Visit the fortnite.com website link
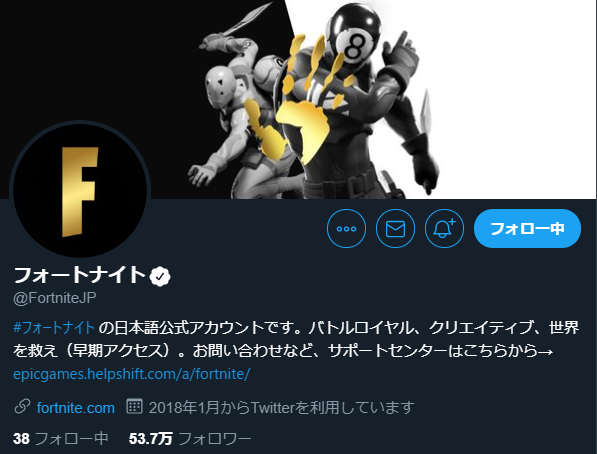The image size is (597, 454). pyautogui.click(x=75, y=408)
